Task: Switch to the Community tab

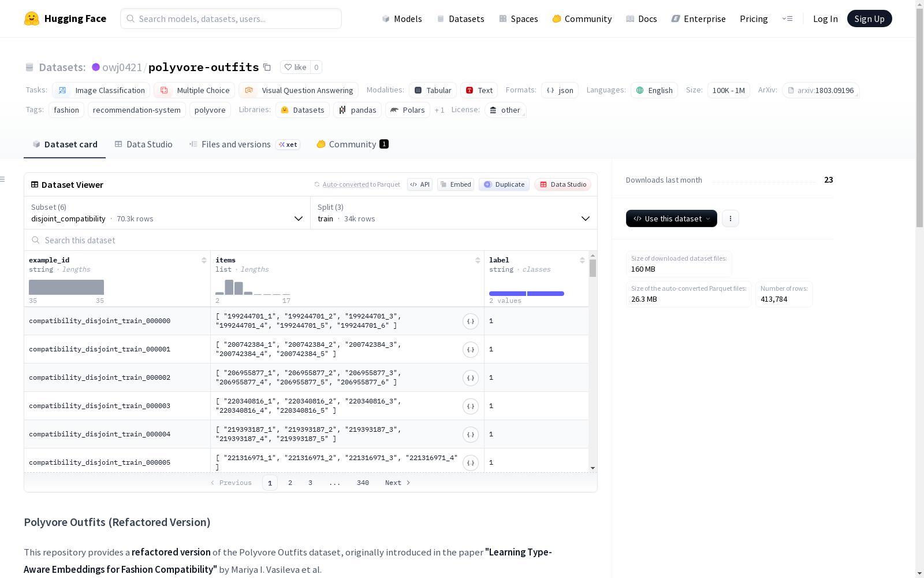Action: coord(352,144)
